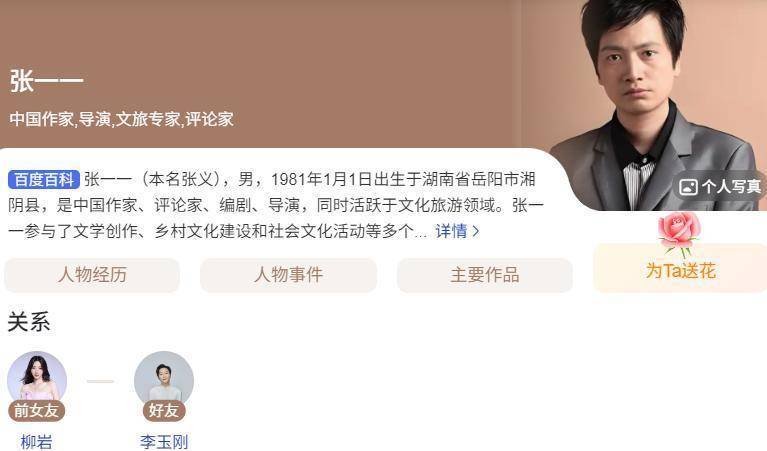Switch to the 人物事件 tab

tap(289, 275)
